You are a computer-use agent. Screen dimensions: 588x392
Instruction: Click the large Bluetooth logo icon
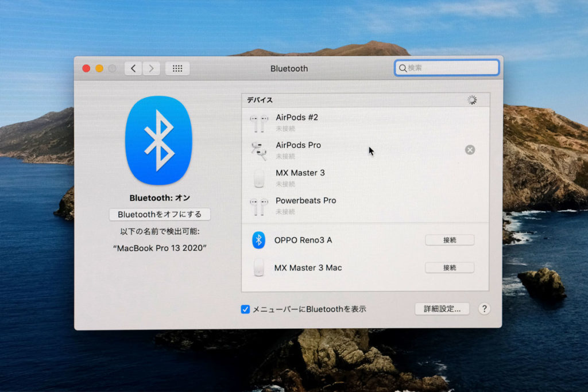pyautogui.click(x=159, y=141)
